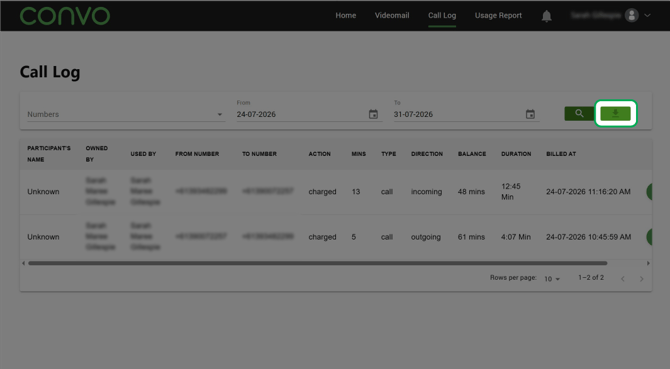The height and width of the screenshot is (369, 670).
Task: Click the 12:45 Min duration cell
Action: tap(511, 192)
